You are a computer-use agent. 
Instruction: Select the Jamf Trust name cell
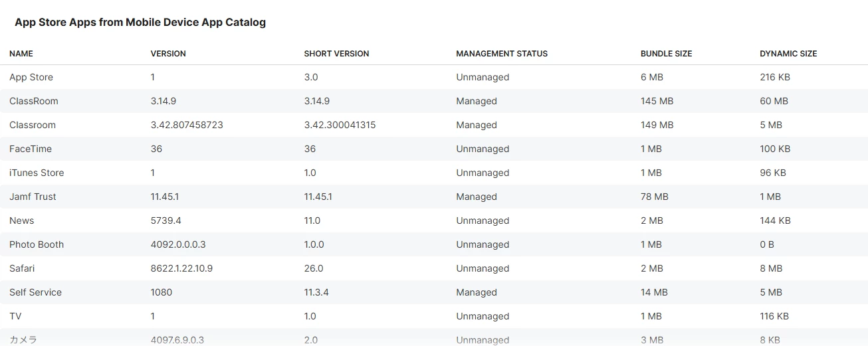pos(33,197)
